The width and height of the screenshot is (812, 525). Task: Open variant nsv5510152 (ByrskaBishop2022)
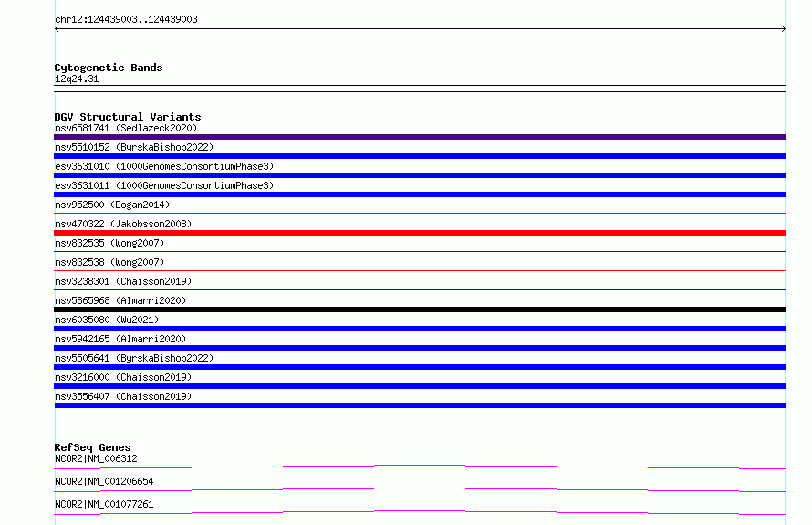134,147
